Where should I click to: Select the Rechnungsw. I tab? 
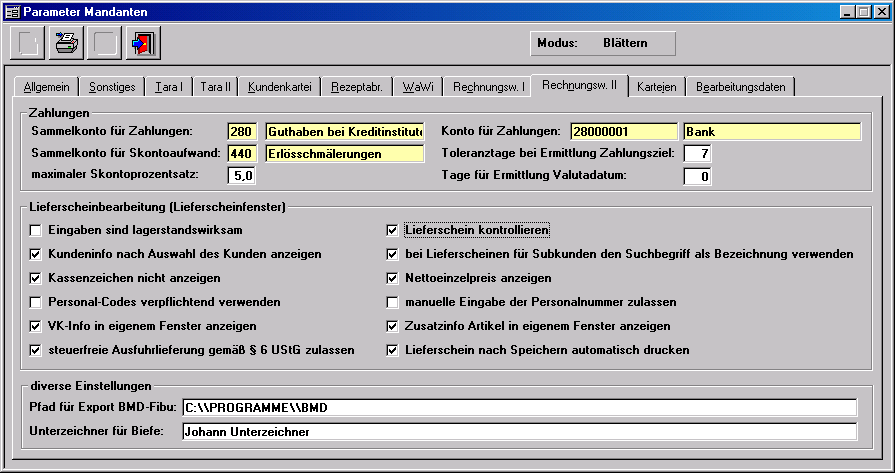coord(488,87)
